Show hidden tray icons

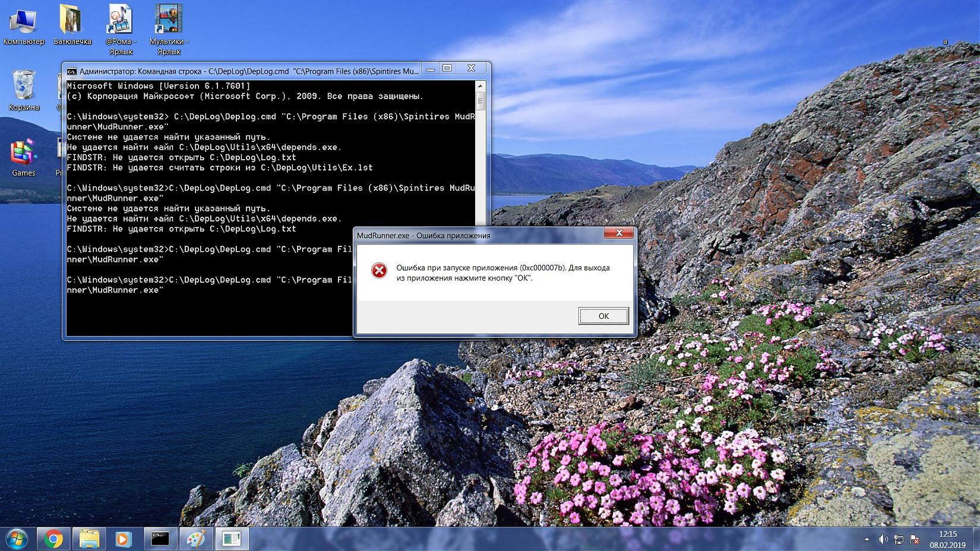click(x=867, y=539)
